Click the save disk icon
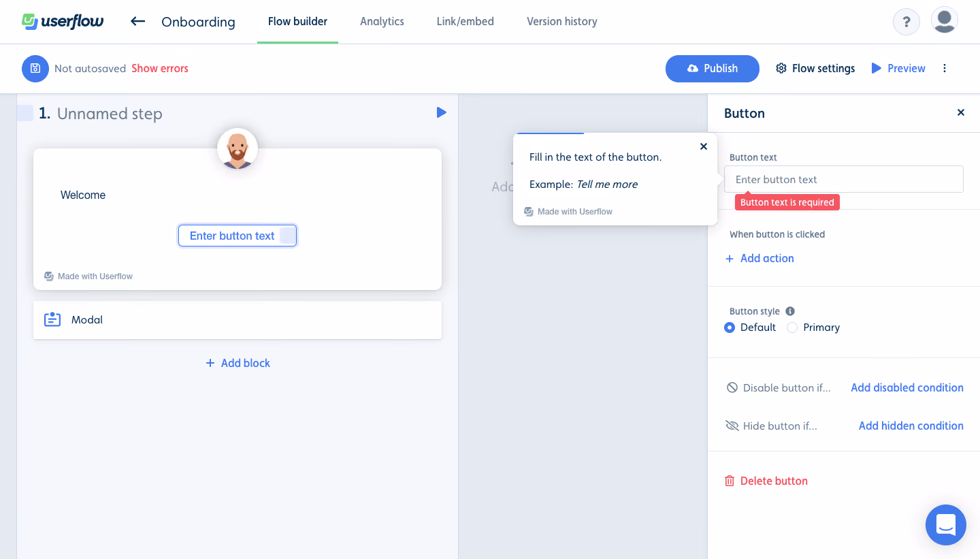The height and width of the screenshot is (559, 980). [35, 68]
